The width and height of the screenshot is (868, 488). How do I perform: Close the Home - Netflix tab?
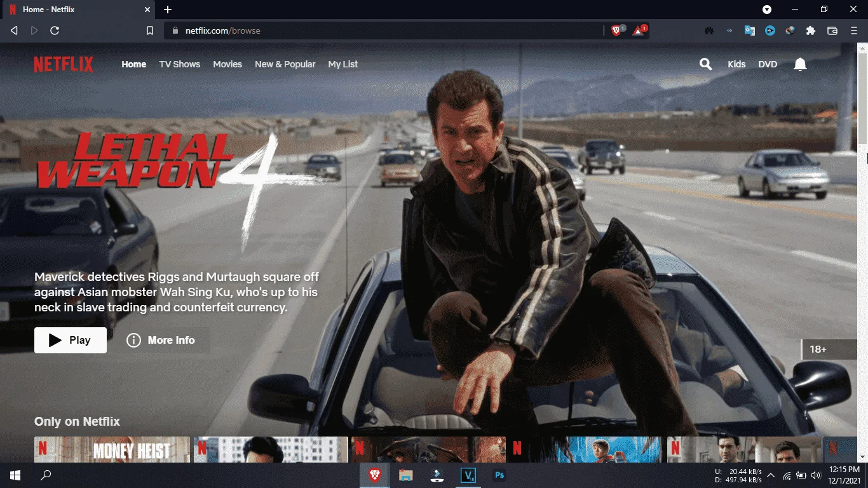(x=147, y=10)
